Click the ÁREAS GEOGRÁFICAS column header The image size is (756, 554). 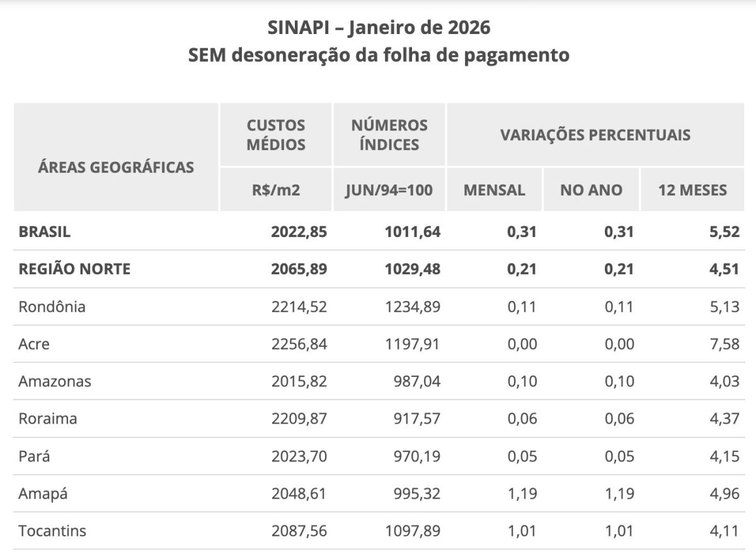click(116, 168)
